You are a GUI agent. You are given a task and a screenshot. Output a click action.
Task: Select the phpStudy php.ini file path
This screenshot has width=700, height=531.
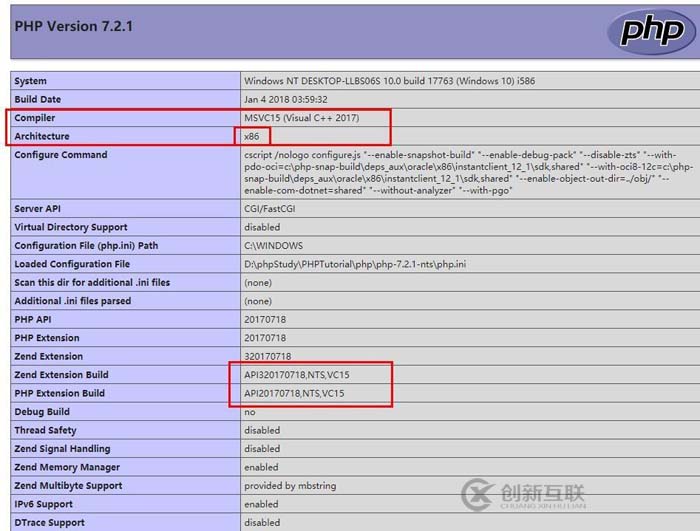[x=355, y=264]
